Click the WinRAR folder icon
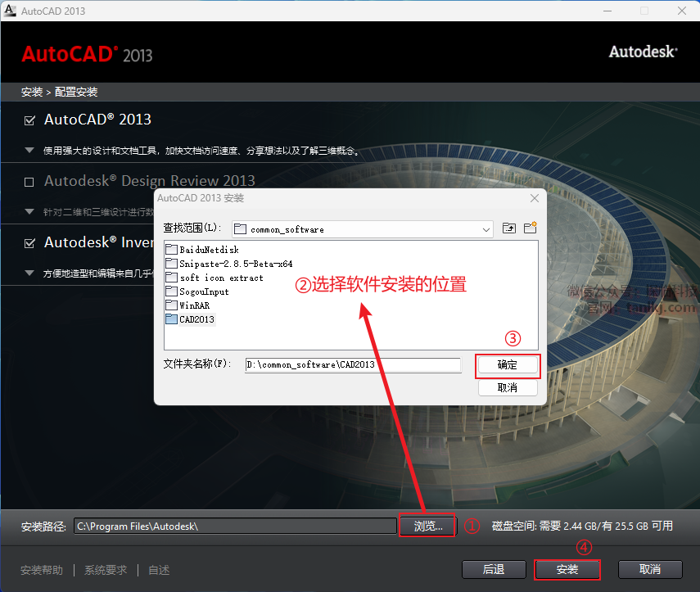Viewport: 700px width, 592px height. click(171, 305)
